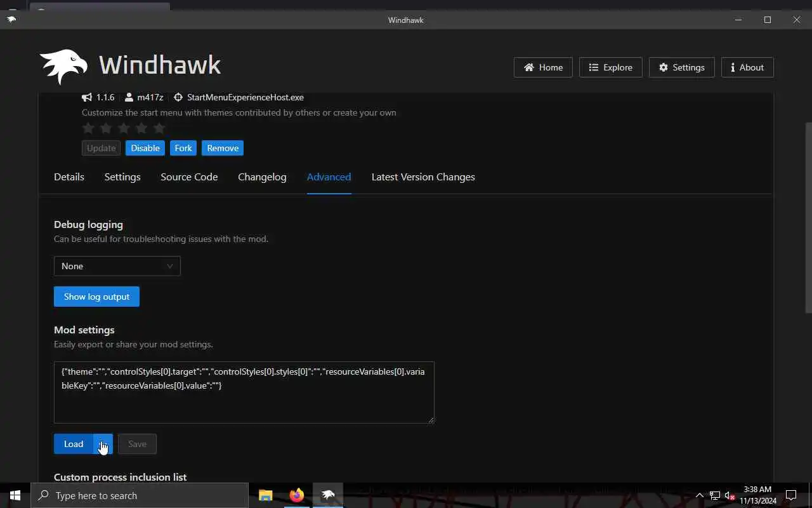This screenshot has height=508, width=812.
Task: Click the version megaphone icon
Action: 87,97
